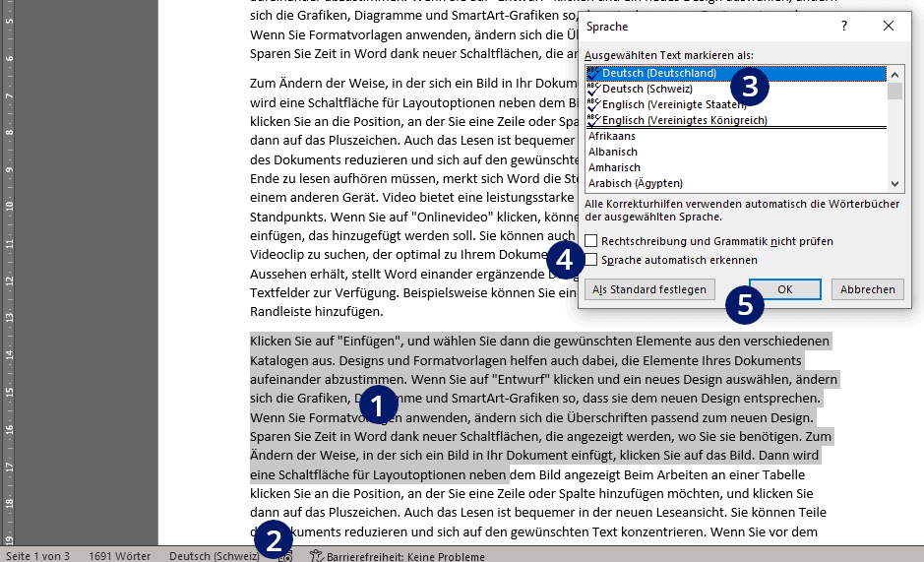The width and height of the screenshot is (924, 562).
Task: Click the Abbrechen button
Action: 868,289
